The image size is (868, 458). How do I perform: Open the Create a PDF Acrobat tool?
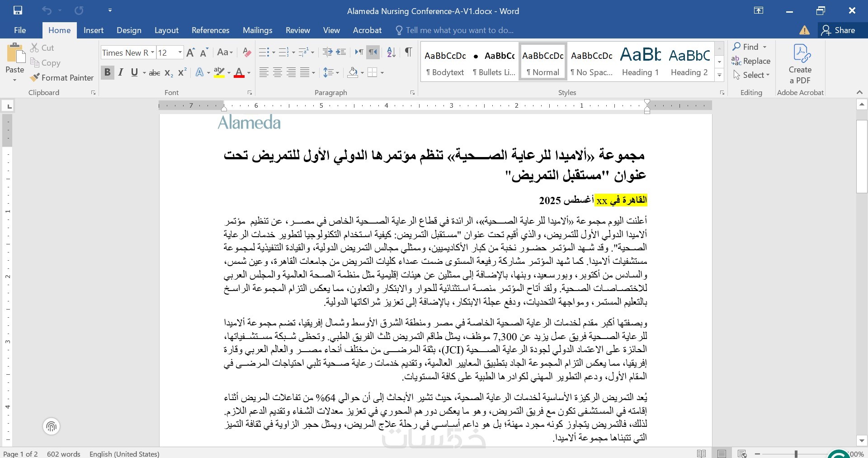click(x=800, y=64)
